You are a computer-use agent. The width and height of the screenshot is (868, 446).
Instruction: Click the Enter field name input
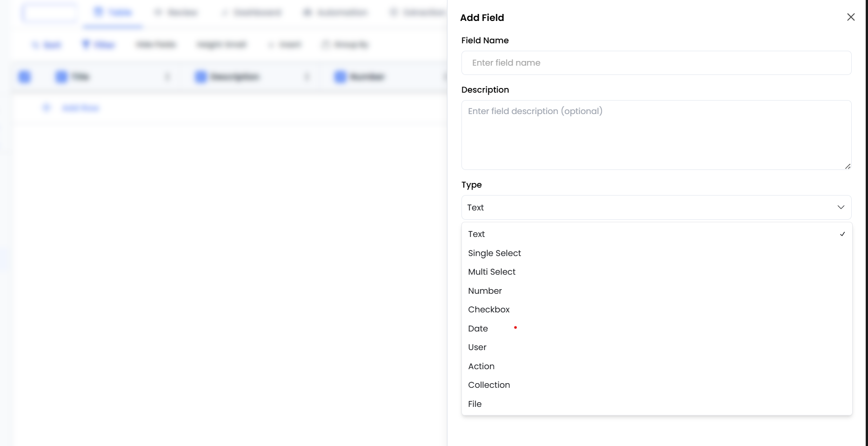[x=656, y=63]
